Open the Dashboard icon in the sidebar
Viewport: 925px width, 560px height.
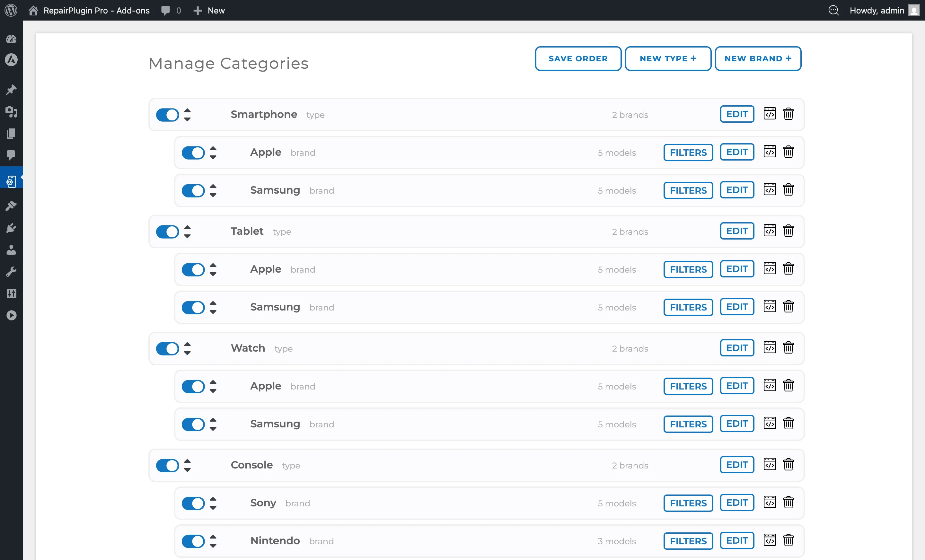click(12, 39)
